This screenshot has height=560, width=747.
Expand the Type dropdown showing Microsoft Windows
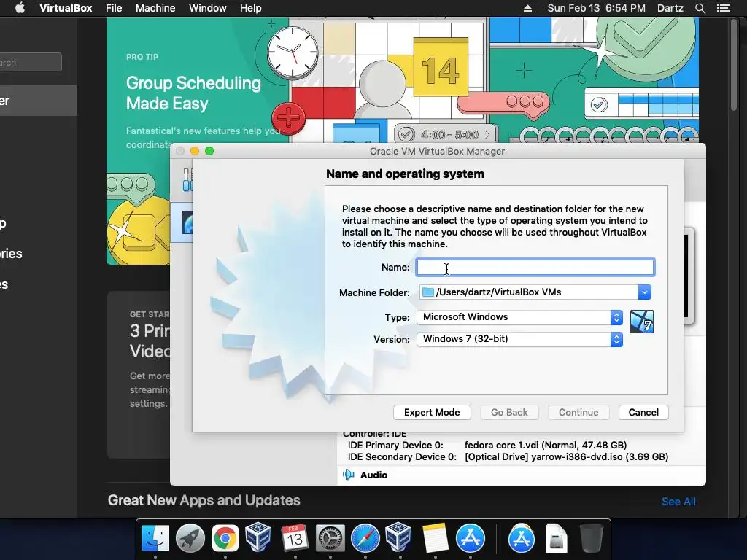point(519,317)
